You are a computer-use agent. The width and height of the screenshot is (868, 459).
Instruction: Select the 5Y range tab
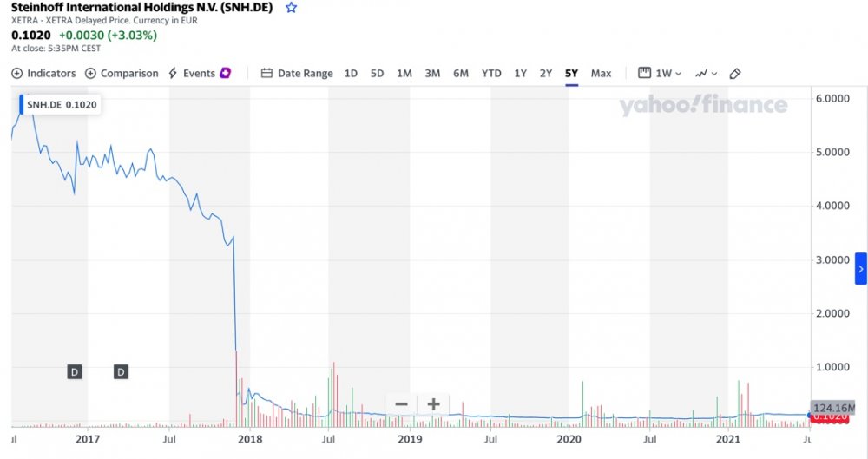(571, 73)
